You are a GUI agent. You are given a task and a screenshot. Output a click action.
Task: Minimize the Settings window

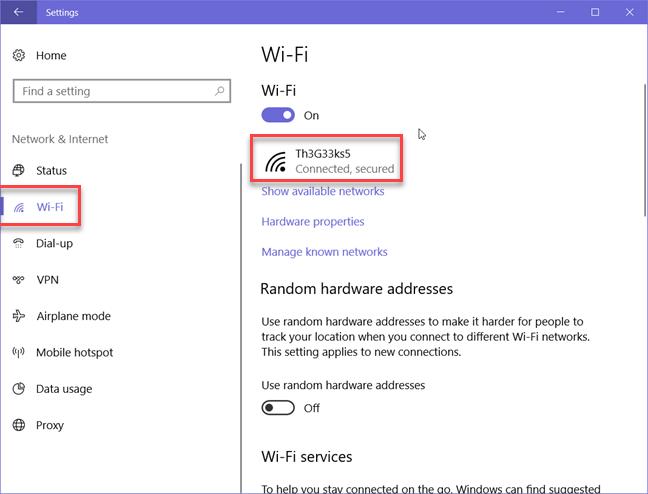tap(560, 12)
